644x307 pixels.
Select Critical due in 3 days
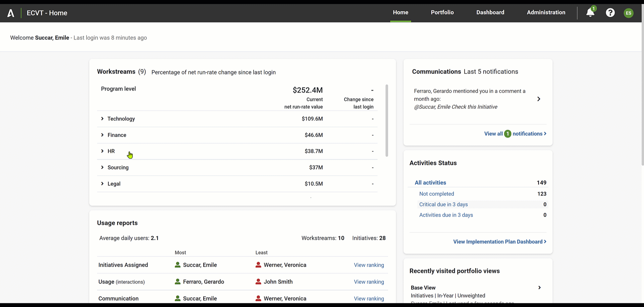tap(443, 205)
